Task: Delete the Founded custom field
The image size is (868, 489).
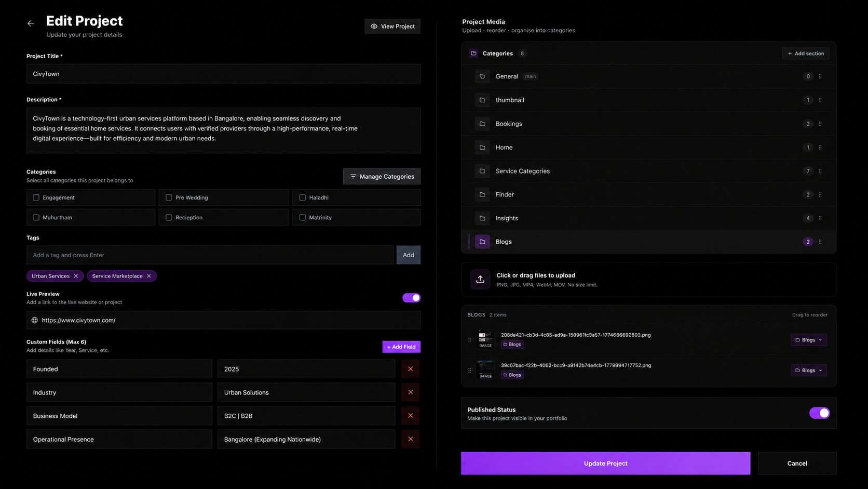Action: coord(410,369)
